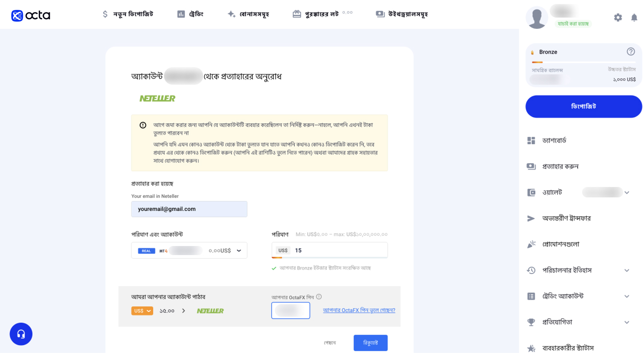Open the settings gear icon
Screen dimensions: 644x353
(x=618, y=17)
